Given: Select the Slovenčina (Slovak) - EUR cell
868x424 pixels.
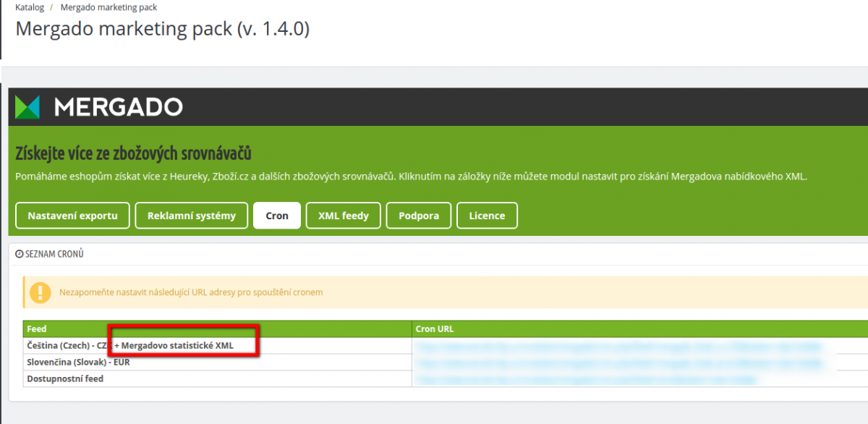Looking at the screenshot, I should 217,362.
